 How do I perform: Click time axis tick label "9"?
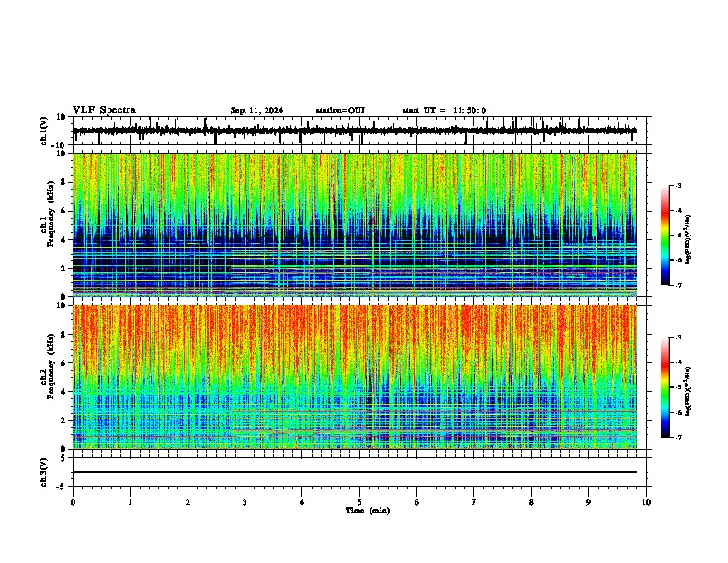(588, 502)
